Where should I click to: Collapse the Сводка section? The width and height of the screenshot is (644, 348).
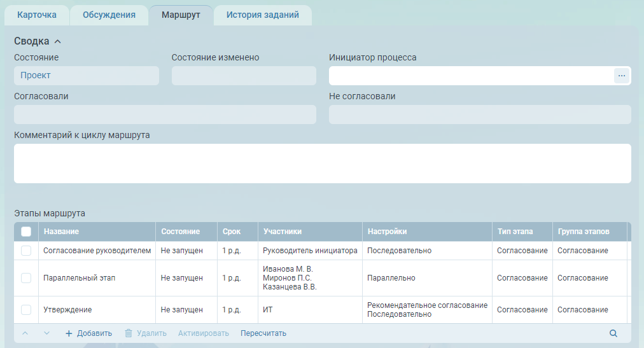(58, 41)
